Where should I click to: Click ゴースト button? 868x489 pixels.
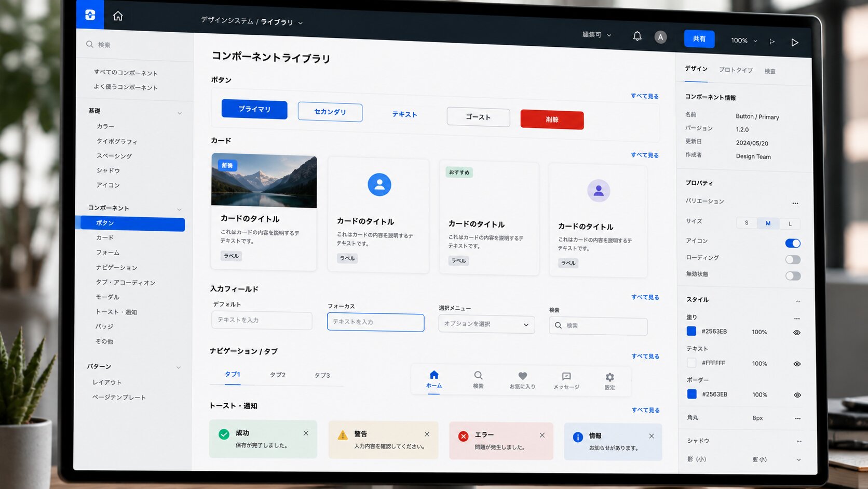[478, 117]
